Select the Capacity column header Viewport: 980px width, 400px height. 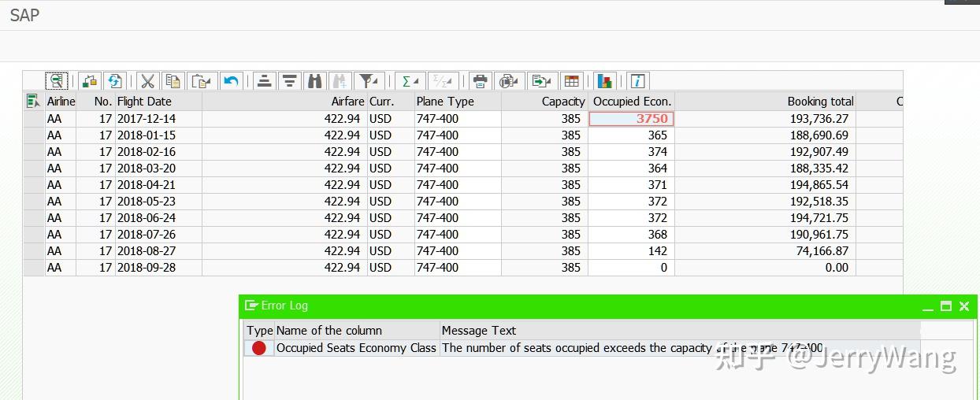pos(544,101)
